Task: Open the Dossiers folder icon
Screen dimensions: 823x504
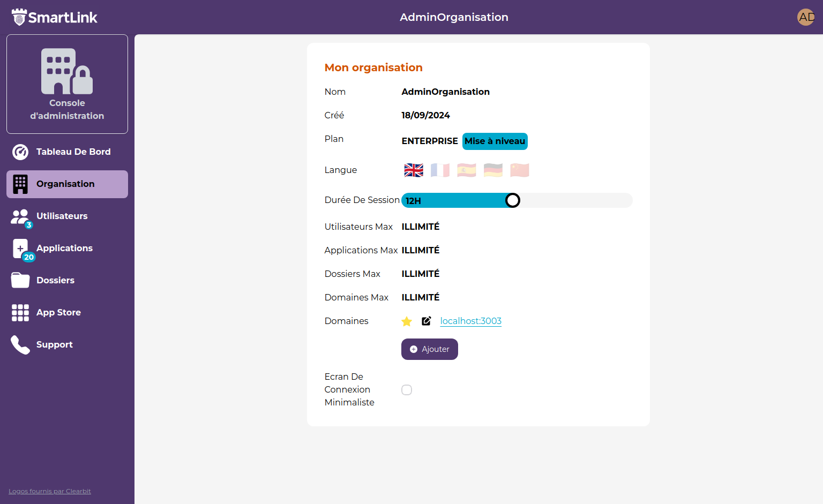Action: [x=20, y=280]
